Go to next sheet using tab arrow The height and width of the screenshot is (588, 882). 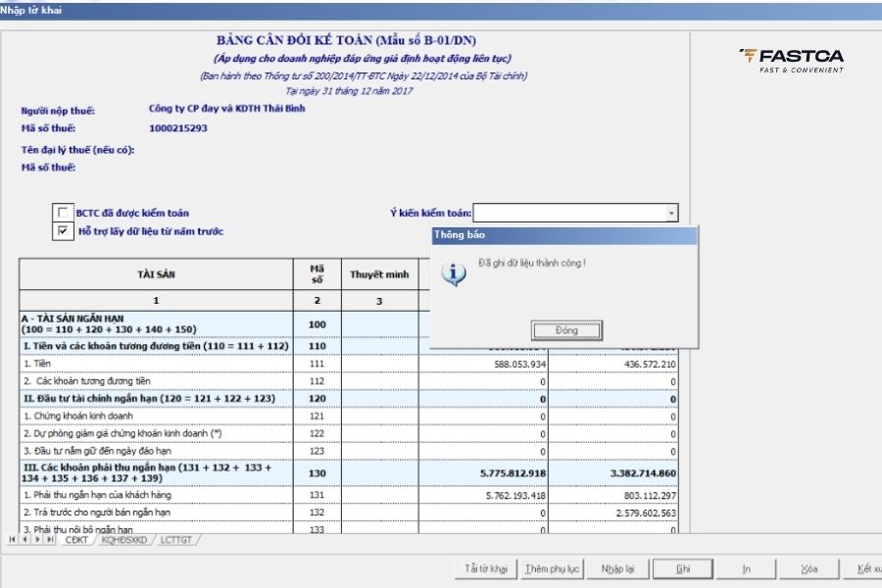[37, 539]
